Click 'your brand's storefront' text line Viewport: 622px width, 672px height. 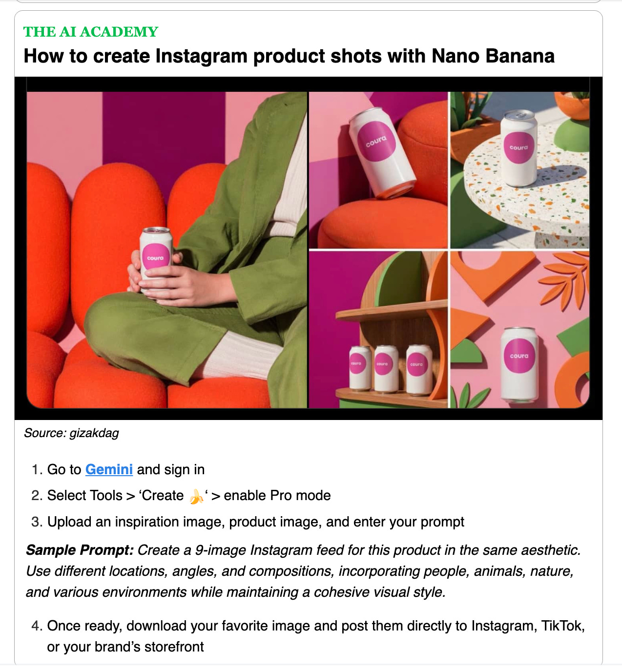pos(125,647)
